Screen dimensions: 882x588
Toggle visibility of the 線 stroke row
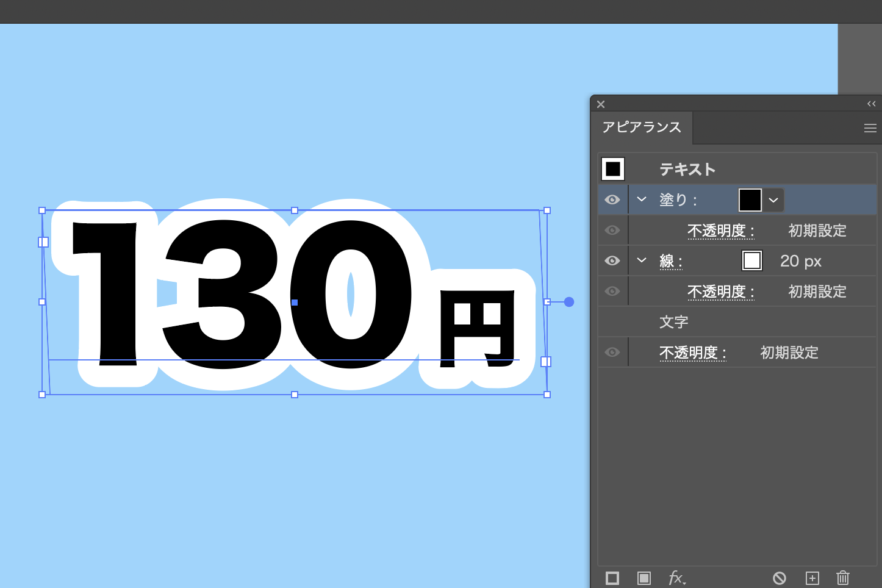coord(612,260)
